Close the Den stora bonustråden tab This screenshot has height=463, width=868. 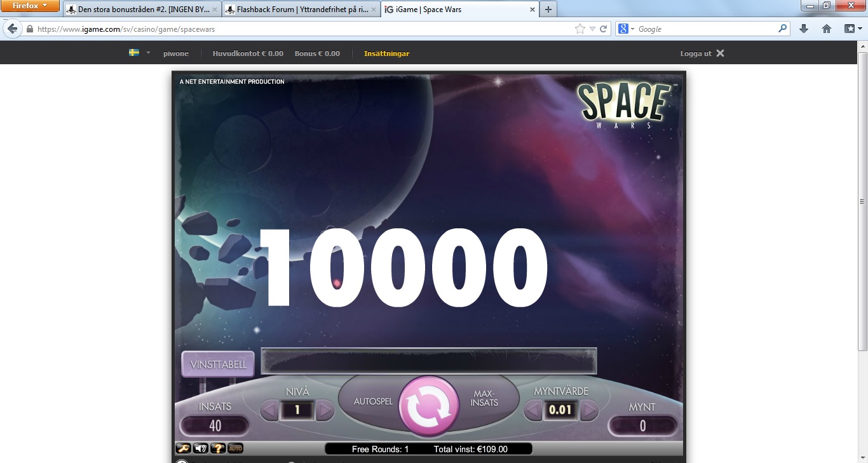pos(214,10)
